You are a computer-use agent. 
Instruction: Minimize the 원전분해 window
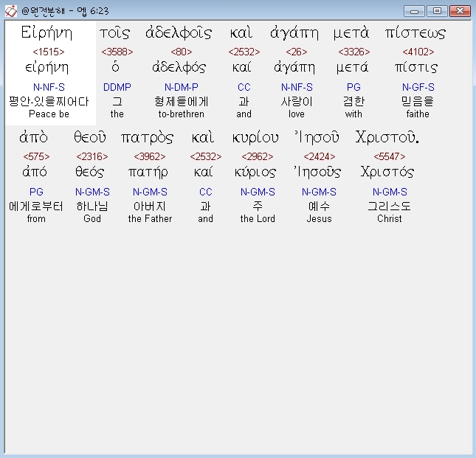pyautogui.click(x=414, y=11)
